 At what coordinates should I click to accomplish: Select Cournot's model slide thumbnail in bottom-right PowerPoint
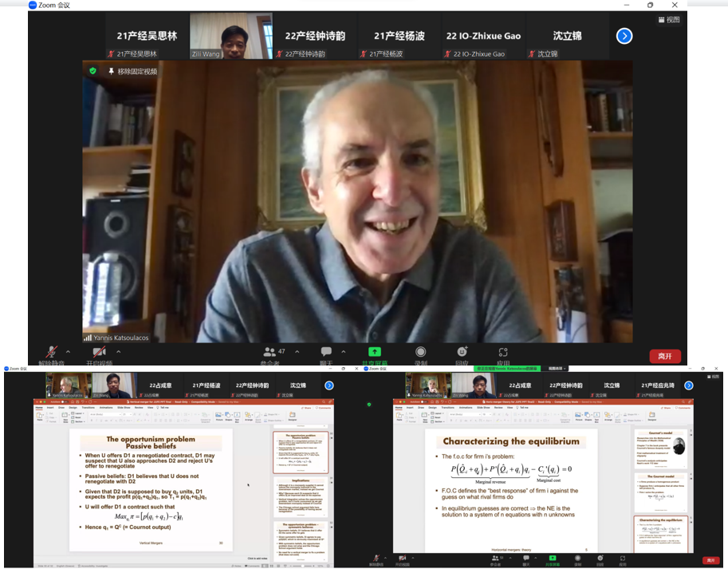point(661,449)
